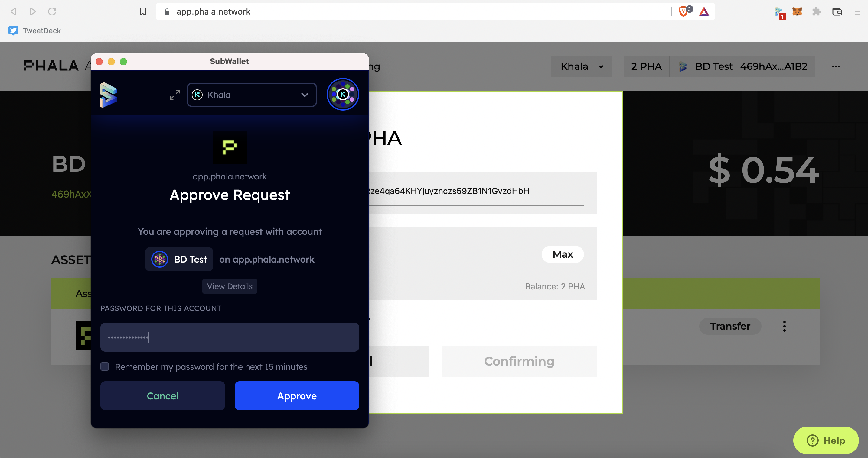Click the browser forward arrow
This screenshot has height=458, width=868.
[x=32, y=11]
